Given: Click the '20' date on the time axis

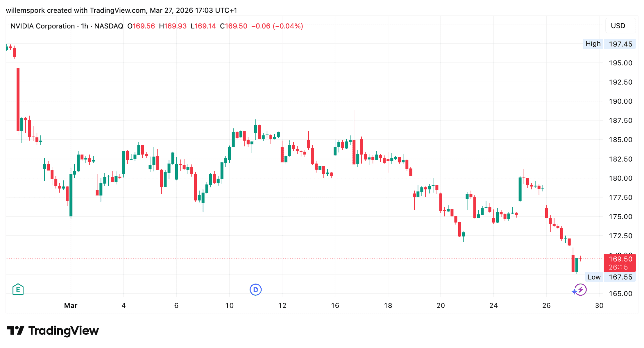Looking at the screenshot, I should click(440, 305).
